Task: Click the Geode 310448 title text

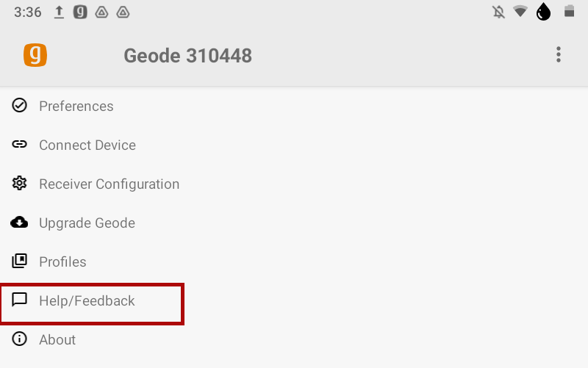Action: pyautogui.click(x=187, y=56)
